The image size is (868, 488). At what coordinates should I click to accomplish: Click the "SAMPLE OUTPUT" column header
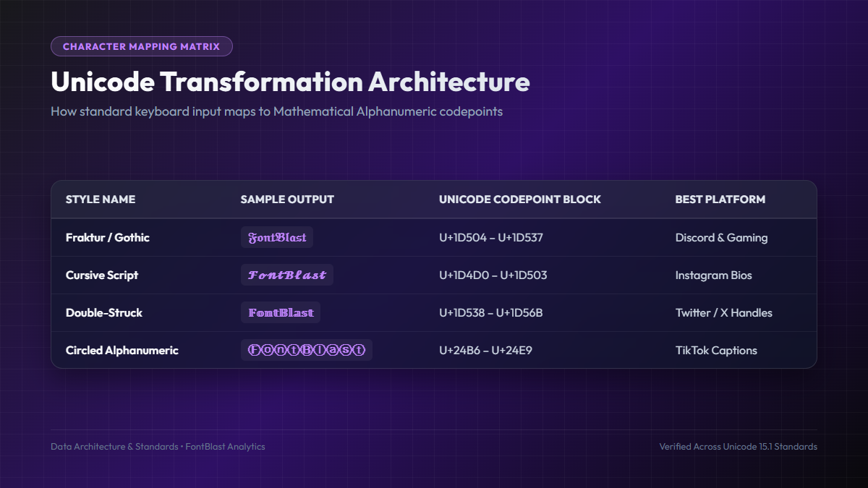pyautogui.click(x=287, y=200)
